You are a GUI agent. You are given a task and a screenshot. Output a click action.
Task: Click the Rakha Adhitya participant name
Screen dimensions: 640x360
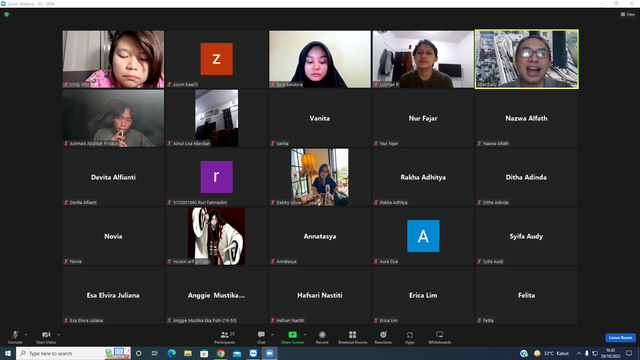tap(423, 177)
